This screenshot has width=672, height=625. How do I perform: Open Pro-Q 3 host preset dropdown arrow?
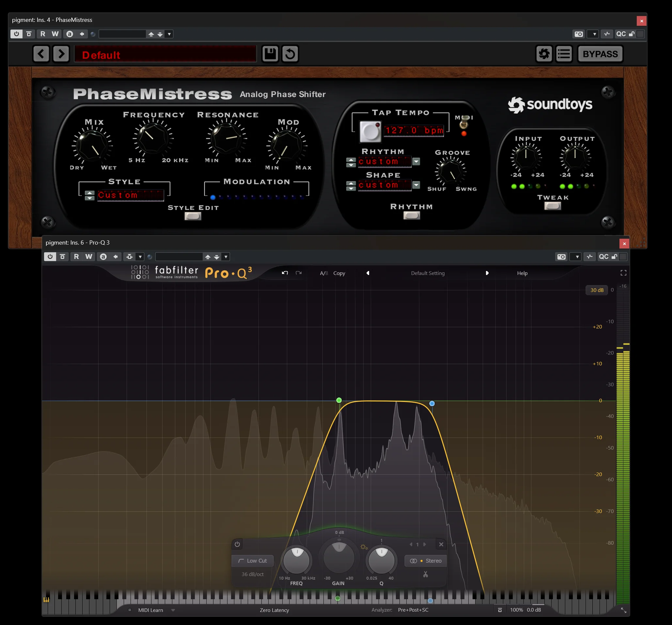click(x=226, y=257)
